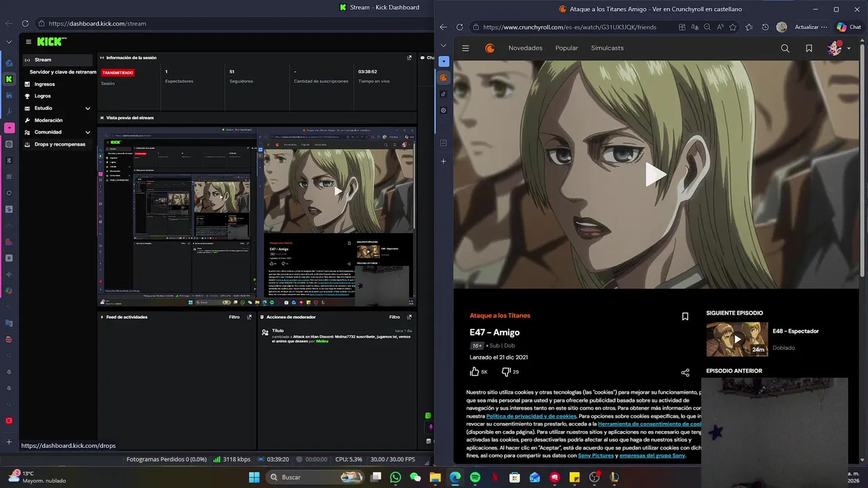Screen dimensions: 868x488
Task: Open Filtro in Acciones de moderador
Action: (394, 317)
